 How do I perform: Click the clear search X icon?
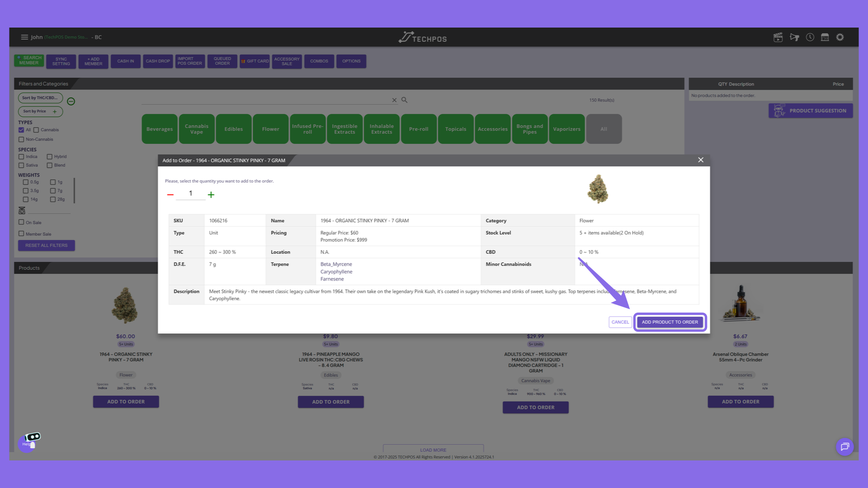click(394, 100)
